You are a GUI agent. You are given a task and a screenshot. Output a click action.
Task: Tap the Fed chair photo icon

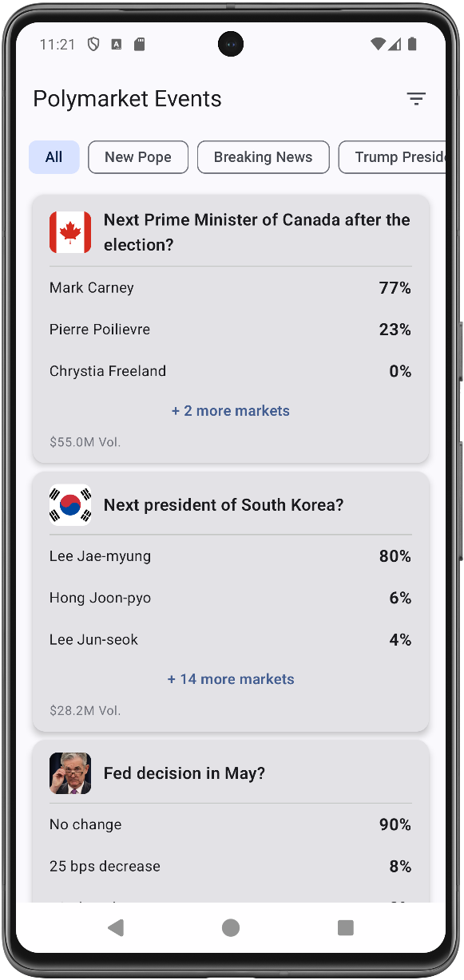click(69, 773)
